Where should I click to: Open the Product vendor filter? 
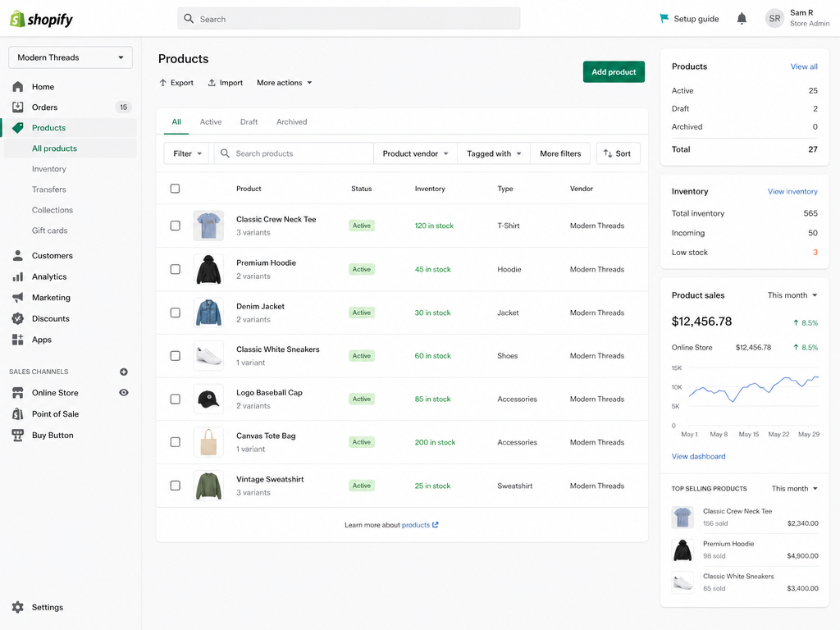point(415,153)
